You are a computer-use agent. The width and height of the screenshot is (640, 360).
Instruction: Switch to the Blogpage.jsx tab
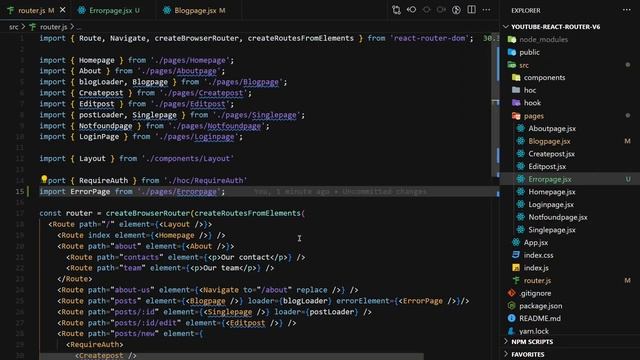(x=200, y=10)
